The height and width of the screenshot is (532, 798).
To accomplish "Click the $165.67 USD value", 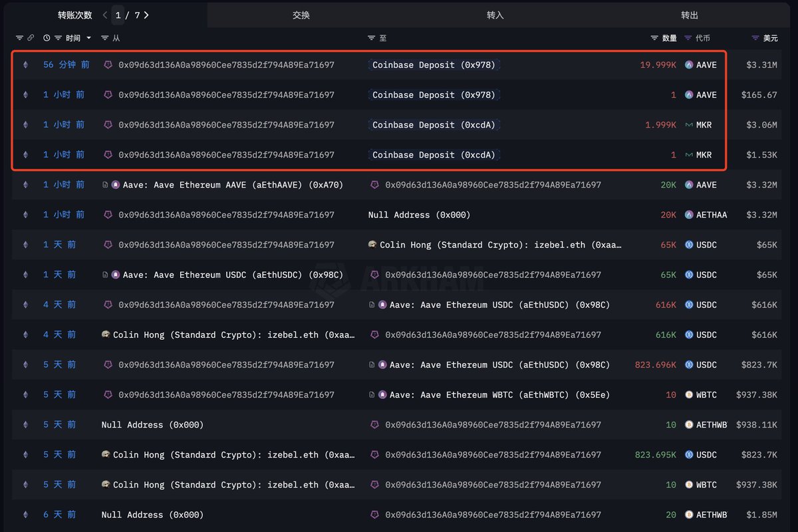I will pyautogui.click(x=759, y=95).
